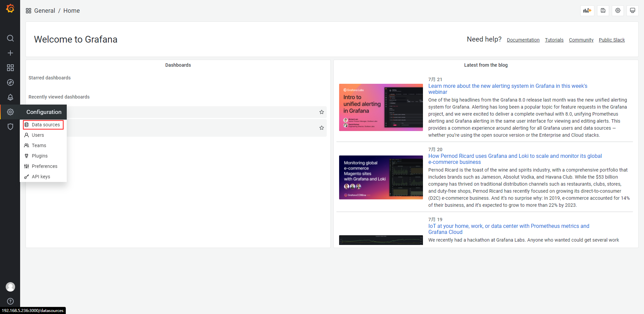644x314 pixels.
Task: Click the Starred dashboards label
Action: pos(50,78)
